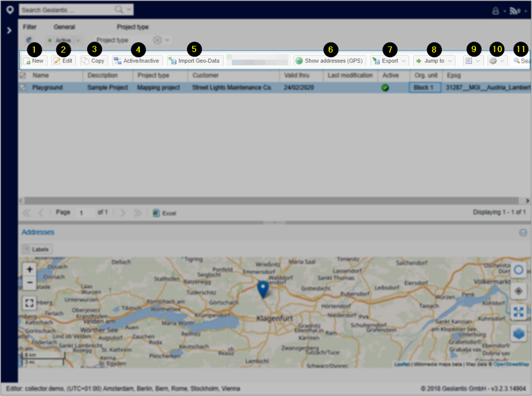Viewport: 532px width, 396px height.
Task: Open the map layers cube button
Action: [518, 333]
